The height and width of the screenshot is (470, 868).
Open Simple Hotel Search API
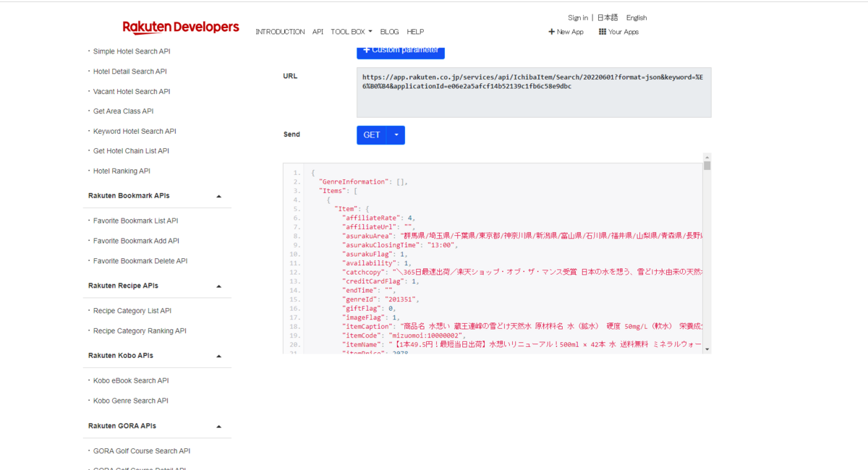(132, 51)
